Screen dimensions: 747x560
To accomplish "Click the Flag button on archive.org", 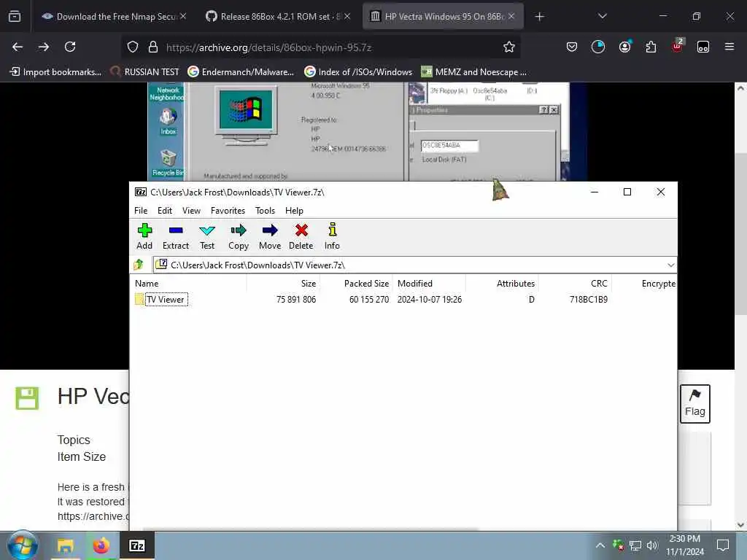I will (x=694, y=404).
